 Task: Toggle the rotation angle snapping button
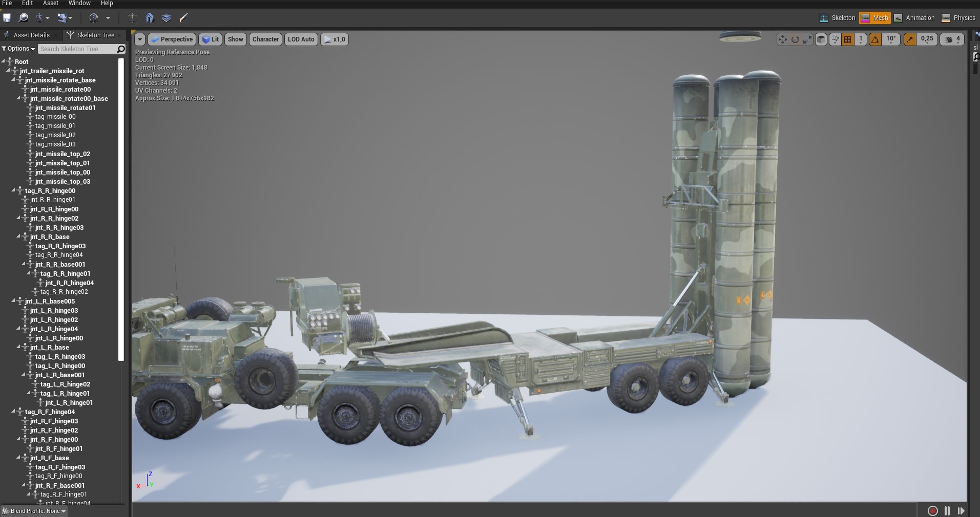(875, 39)
